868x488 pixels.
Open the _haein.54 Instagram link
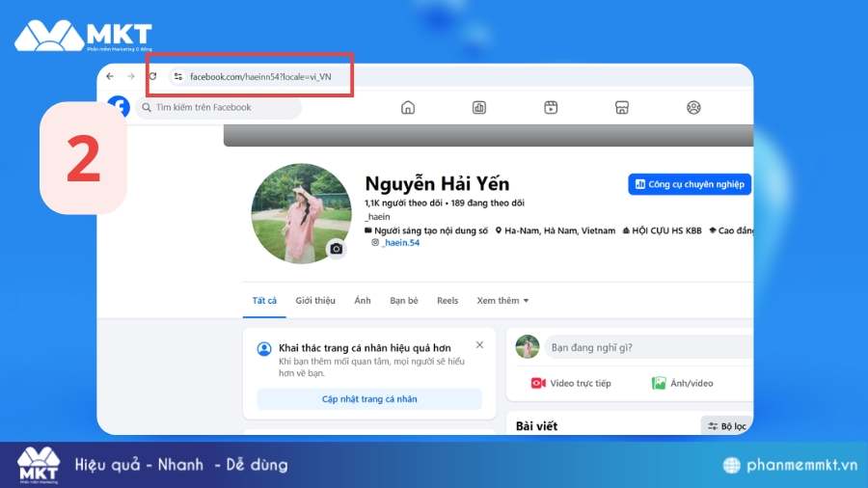pos(401,242)
